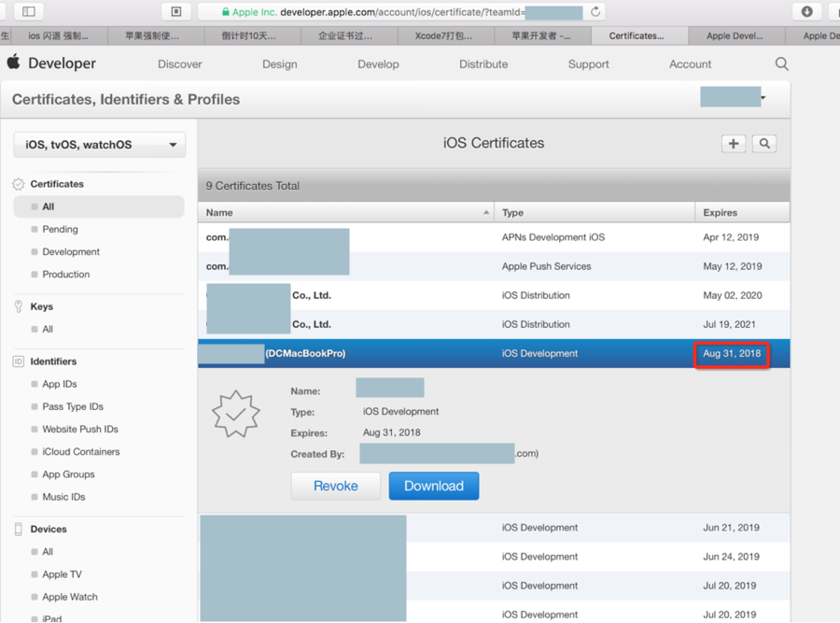Switch to the Apple Devel... browser tab
This screenshot has height=623, width=840.
pos(735,35)
